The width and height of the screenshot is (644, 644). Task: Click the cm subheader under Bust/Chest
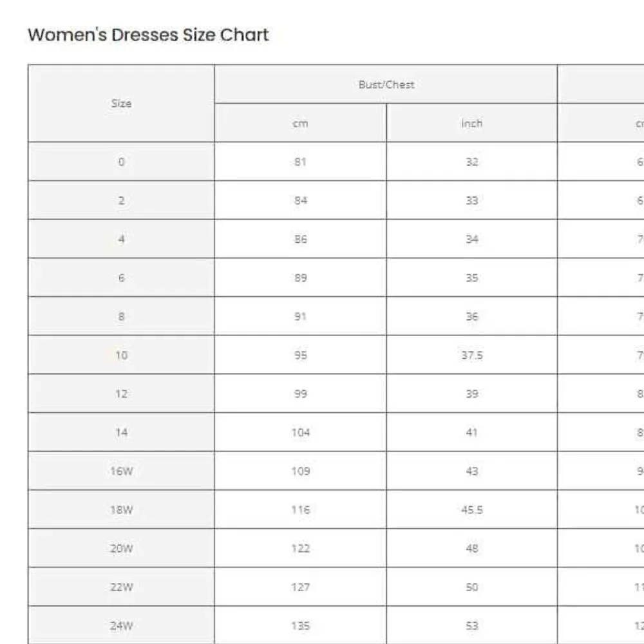pyautogui.click(x=300, y=123)
